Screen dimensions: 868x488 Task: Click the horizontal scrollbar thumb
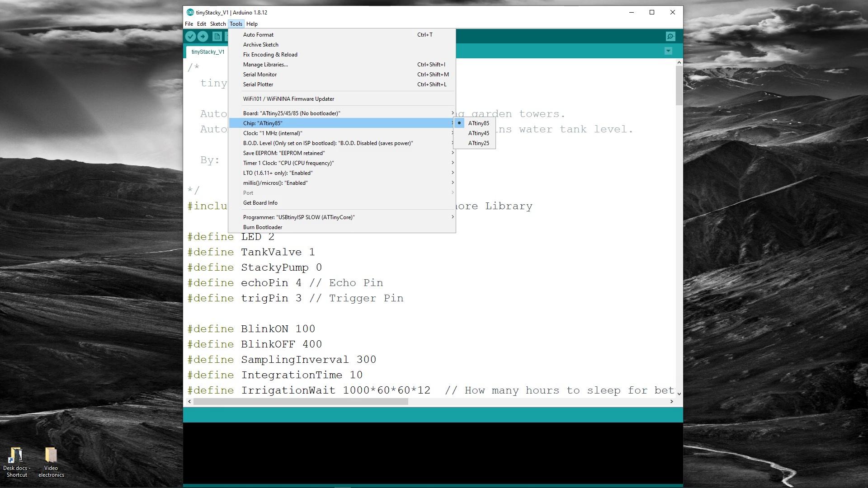coord(301,402)
